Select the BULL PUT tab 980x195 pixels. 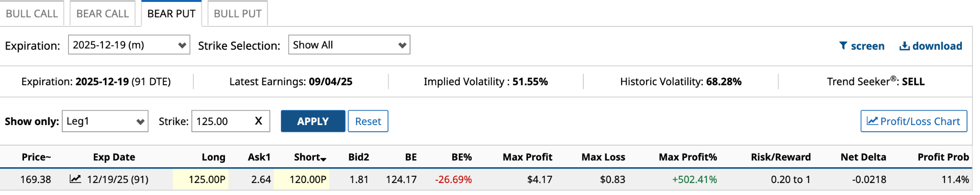click(237, 14)
